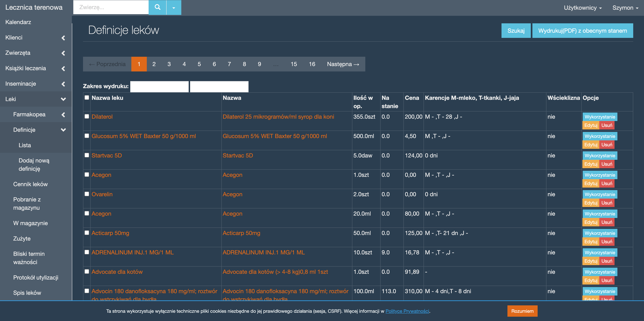Open the search options caret dropdown
644x321 pixels.
pyautogui.click(x=174, y=8)
